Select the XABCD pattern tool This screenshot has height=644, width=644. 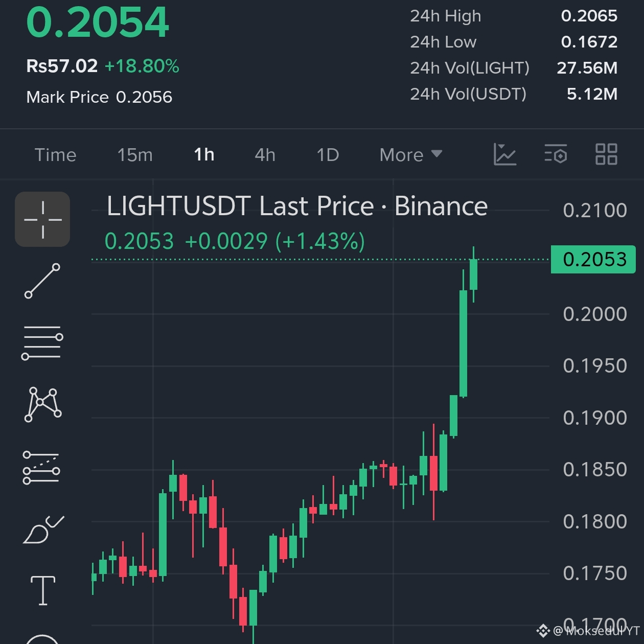point(43,405)
